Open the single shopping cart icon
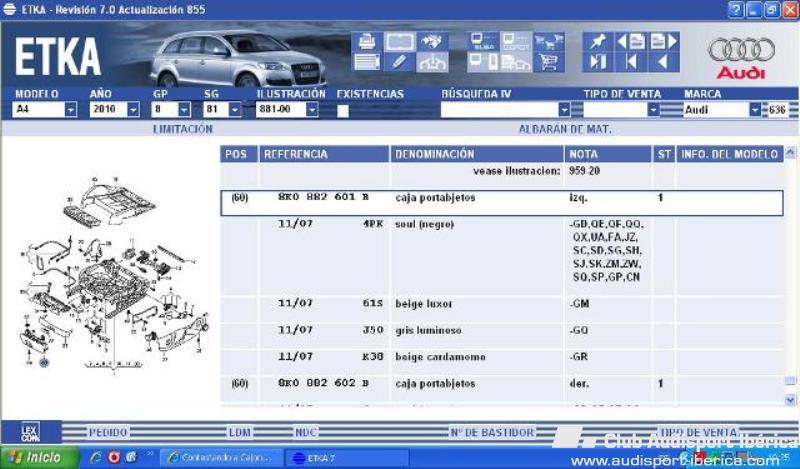 click(549, 62)
